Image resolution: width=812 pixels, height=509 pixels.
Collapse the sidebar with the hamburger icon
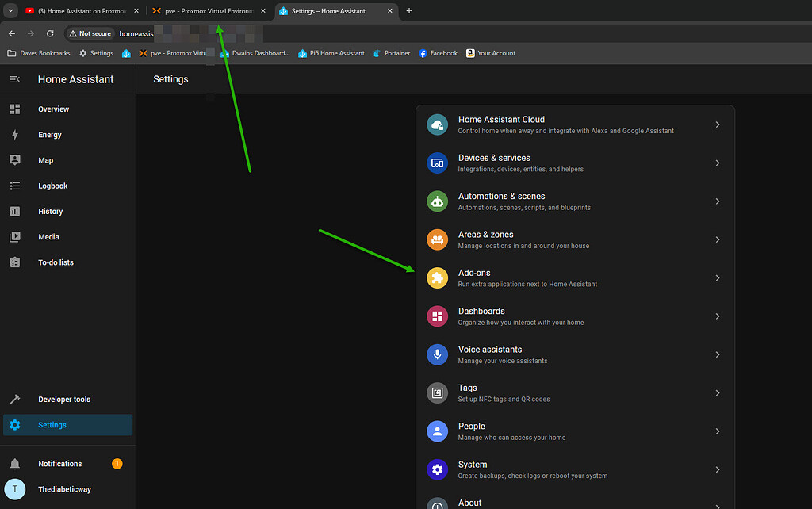tap(14, 79)
